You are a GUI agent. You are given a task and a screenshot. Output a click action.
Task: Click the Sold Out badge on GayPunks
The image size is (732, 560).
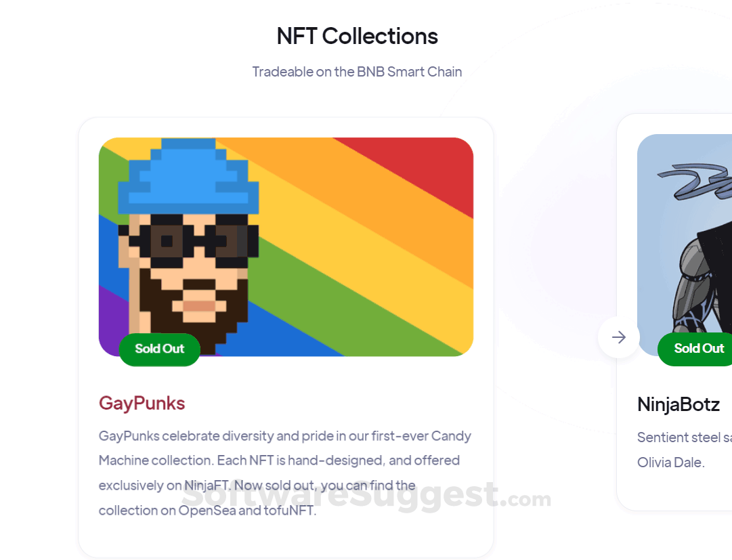160,349
